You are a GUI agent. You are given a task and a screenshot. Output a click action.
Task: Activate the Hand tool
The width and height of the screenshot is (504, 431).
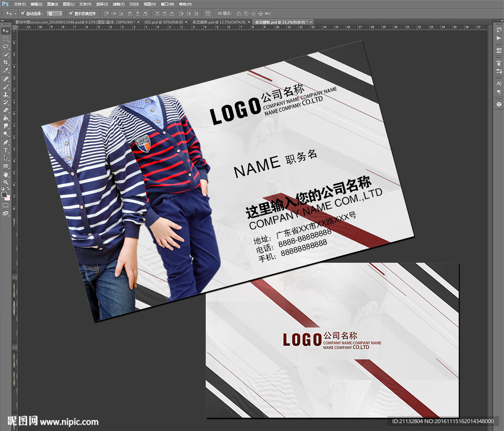pyautogui.click(x=6, y=174)
